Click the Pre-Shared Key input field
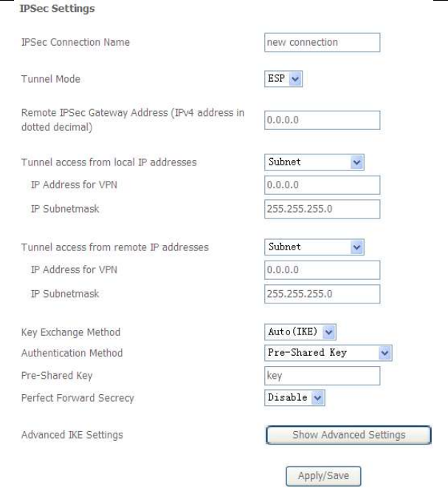The image size is (448, 488). [321, 376]
